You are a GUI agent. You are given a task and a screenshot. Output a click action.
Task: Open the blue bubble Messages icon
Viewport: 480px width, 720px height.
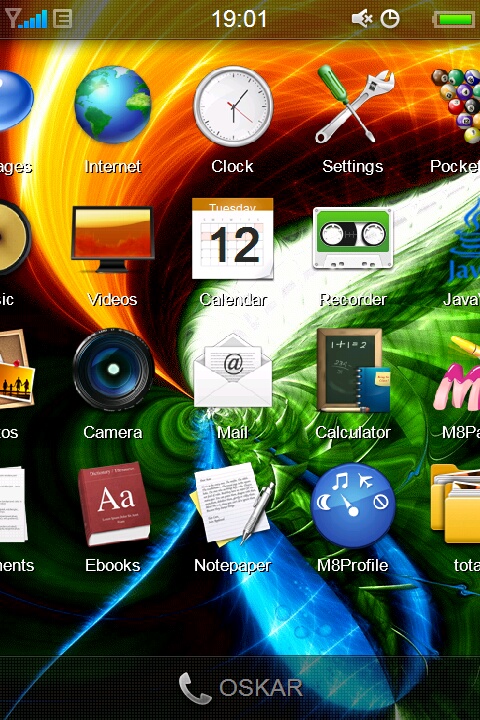point(16,101)
